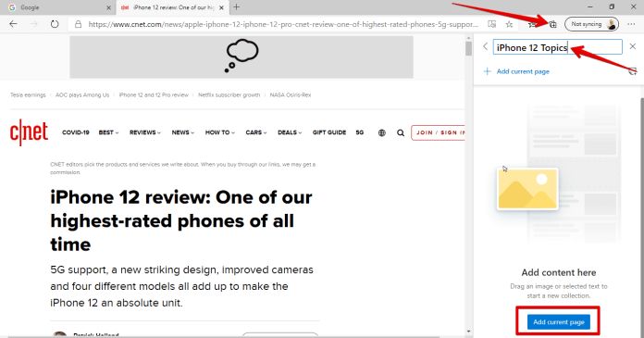
Task: Click the 5G support subheading text
Action: point(181,286)
